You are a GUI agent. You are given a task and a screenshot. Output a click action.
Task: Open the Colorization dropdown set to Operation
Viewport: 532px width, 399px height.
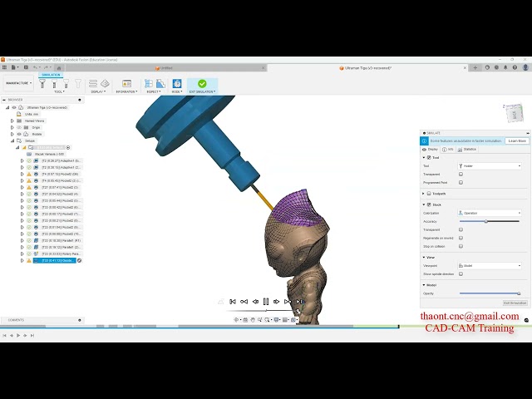click(x=490, y=213)
